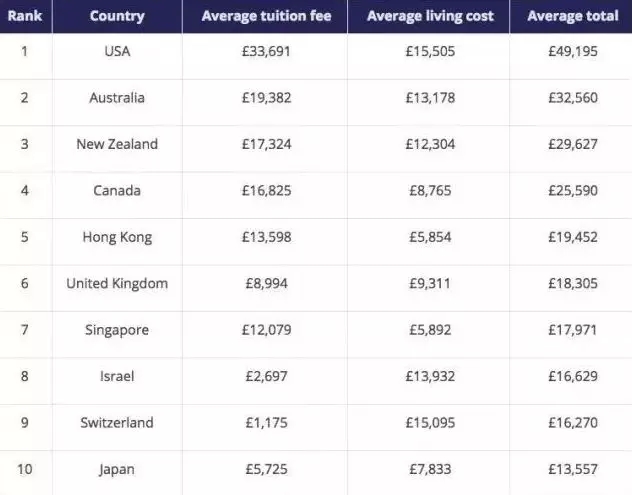The image size is (632, 495).
Task: Select Switzerland's £1,175 tuition fee
Action: [266, 422]
